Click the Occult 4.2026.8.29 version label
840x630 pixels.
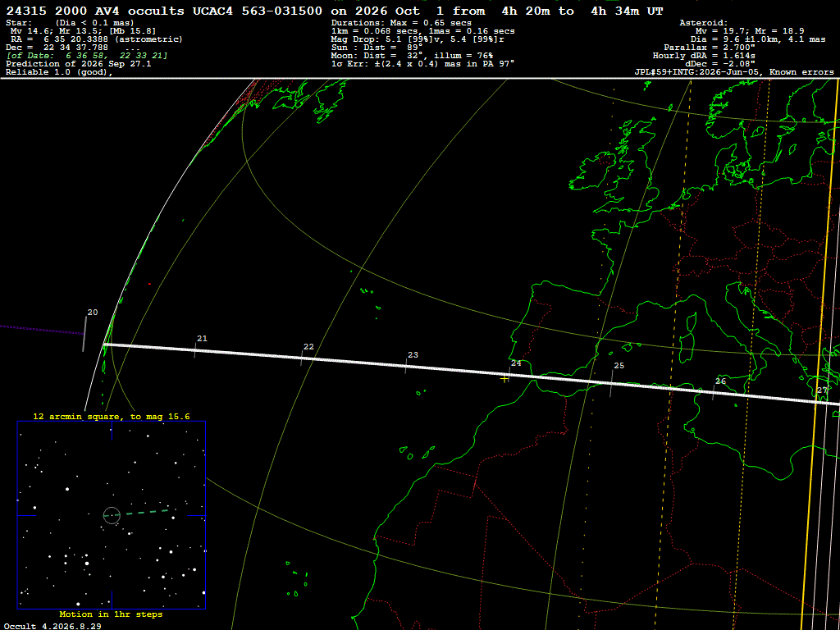point(52,626)
